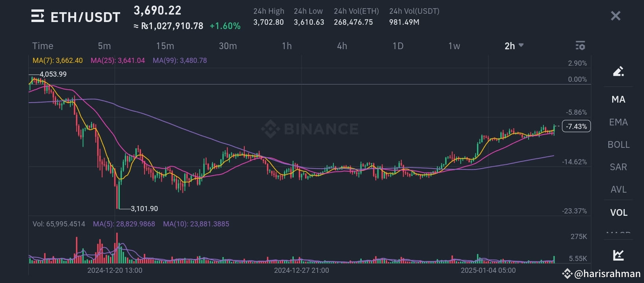The image size is (644, 283).
Task: Toggle the VOL indicator panel
Action: (618, 212)
